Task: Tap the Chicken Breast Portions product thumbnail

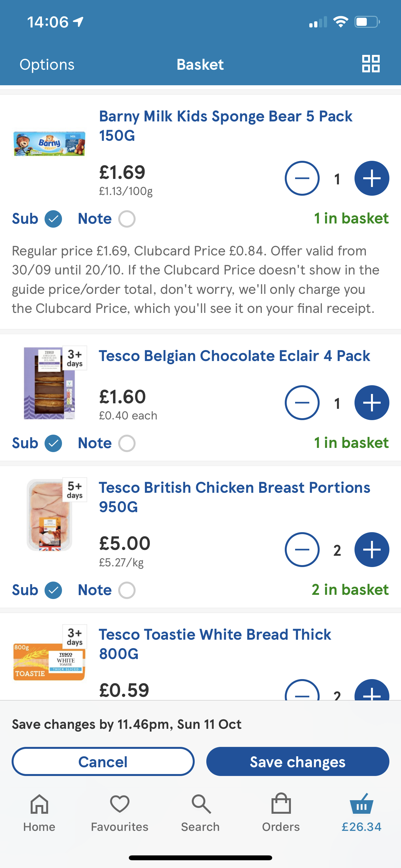Action: point(49,515)
